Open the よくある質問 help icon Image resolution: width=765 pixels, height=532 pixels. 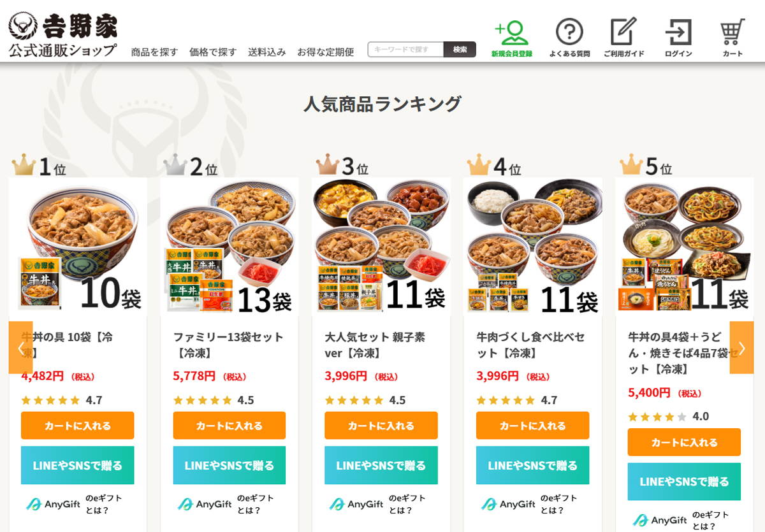(x=569, y=38)
